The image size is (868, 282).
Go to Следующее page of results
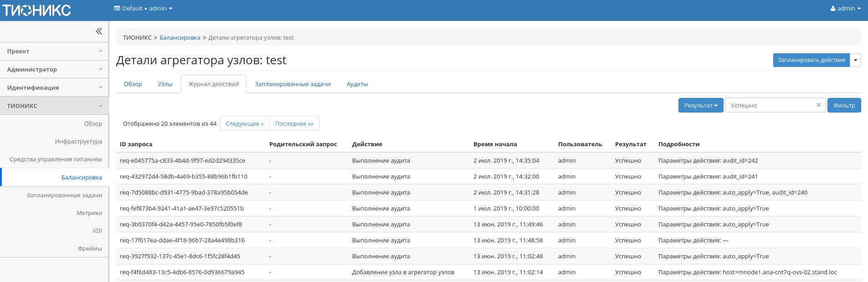pyautogui.click(x=244, y=124)
